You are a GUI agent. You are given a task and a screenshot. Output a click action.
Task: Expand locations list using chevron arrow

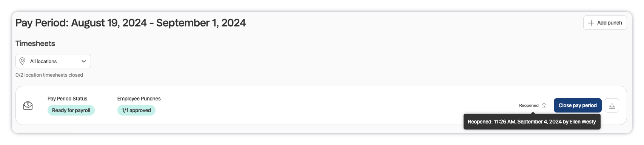click(x=84, y=61)
